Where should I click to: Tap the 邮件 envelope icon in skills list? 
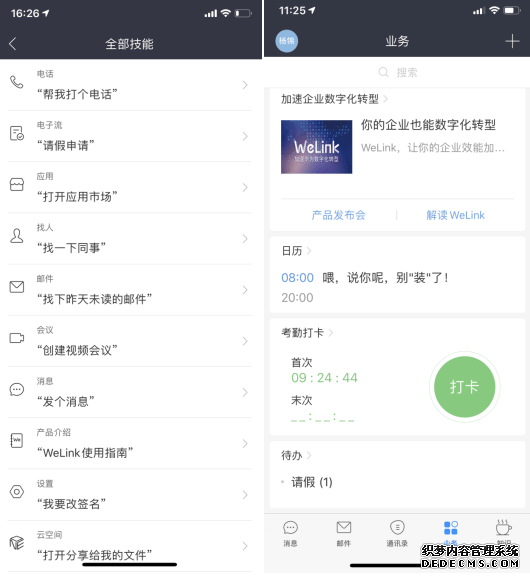point(17,287)
